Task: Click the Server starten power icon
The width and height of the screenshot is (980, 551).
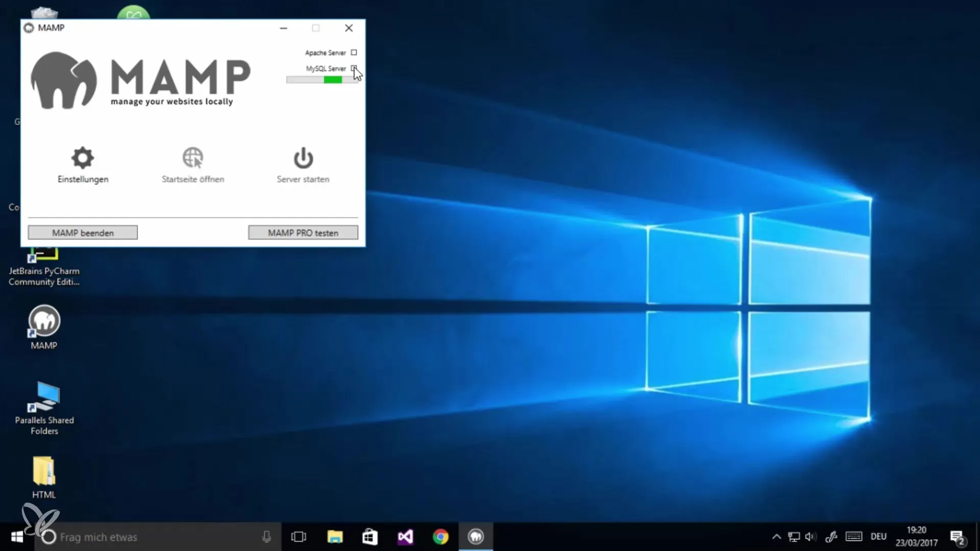Action: tap(303, 158)
